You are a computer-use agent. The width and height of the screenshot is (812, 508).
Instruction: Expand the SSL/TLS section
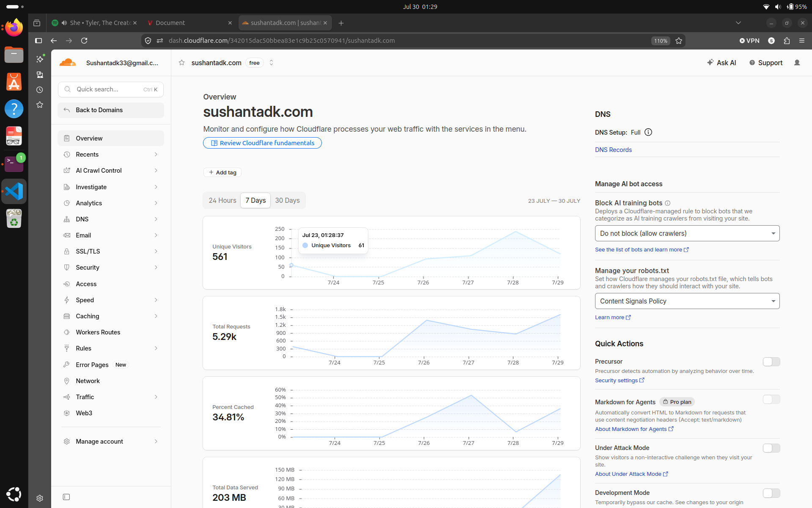click(x=111, y=251)
